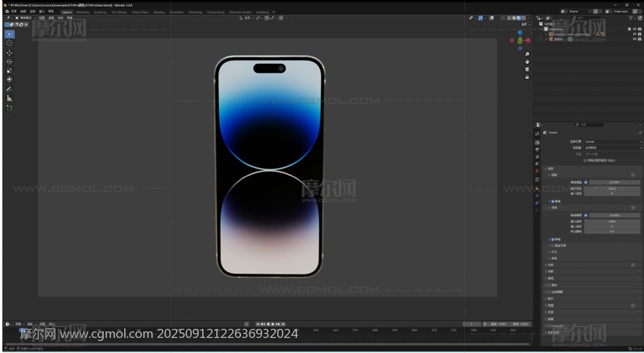644x353 pixels.
Task: Open the outliner display mode dropdown
Action: click(540, 18)
